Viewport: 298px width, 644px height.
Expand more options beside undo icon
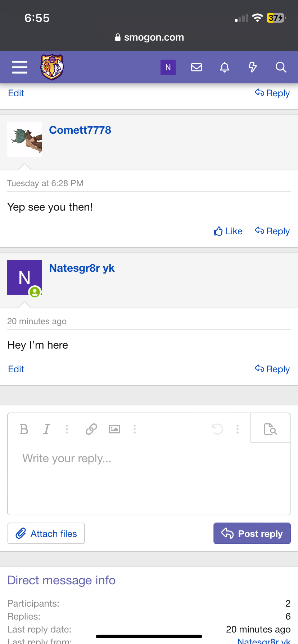click(x=238, y=429)
